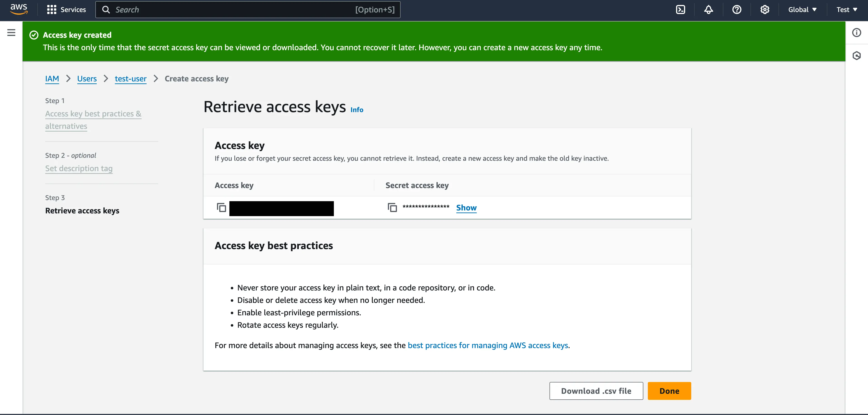868x415 pixels.
Task: Click the AWS logo to go home
Action: (x=19, y=9)
